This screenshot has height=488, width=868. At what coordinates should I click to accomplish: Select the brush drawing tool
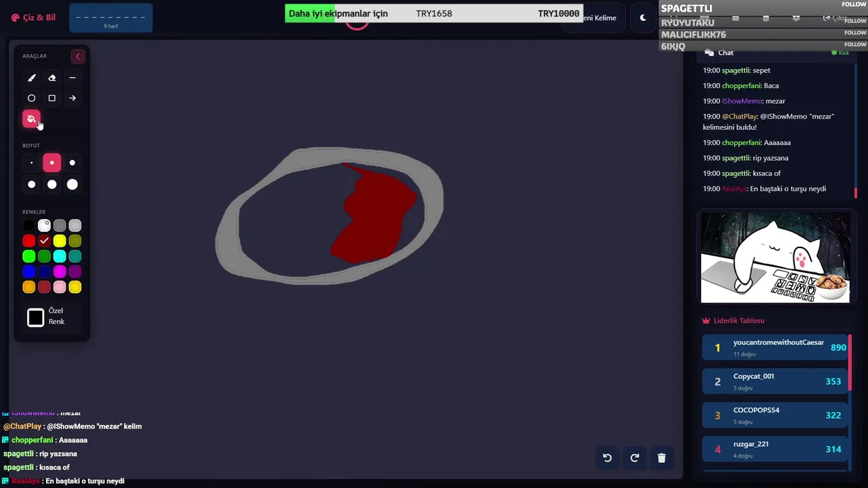tap(31, 78)
